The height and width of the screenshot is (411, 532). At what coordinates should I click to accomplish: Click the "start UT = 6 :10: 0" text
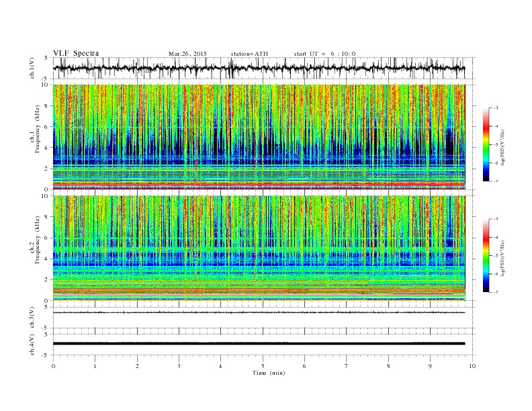[324, 54]
